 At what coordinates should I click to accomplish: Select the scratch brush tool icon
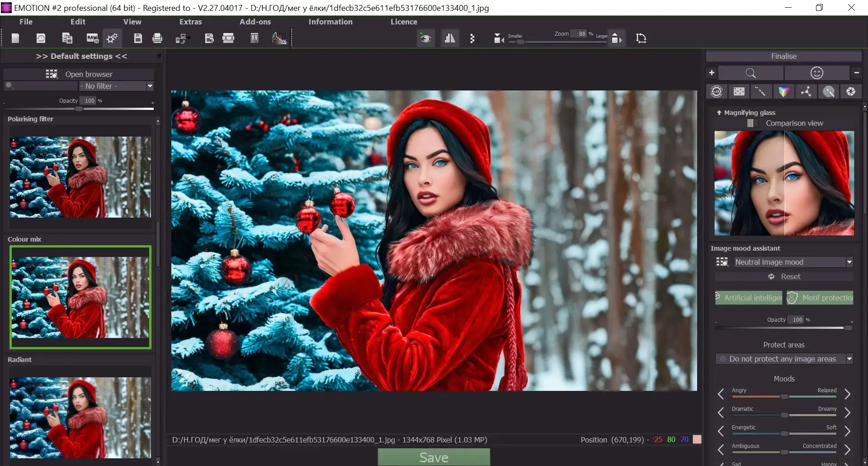[761, 91]
